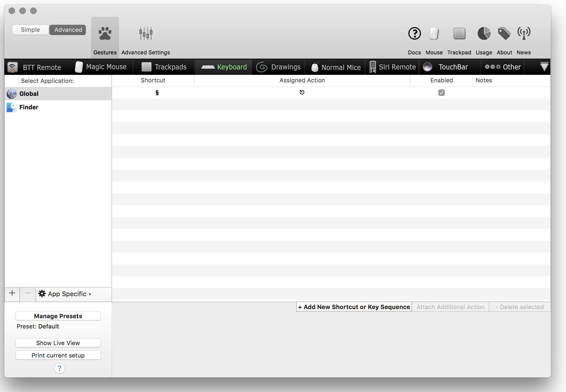Open the help question mark button
566x392 pixels.
(x=60, y=368)
